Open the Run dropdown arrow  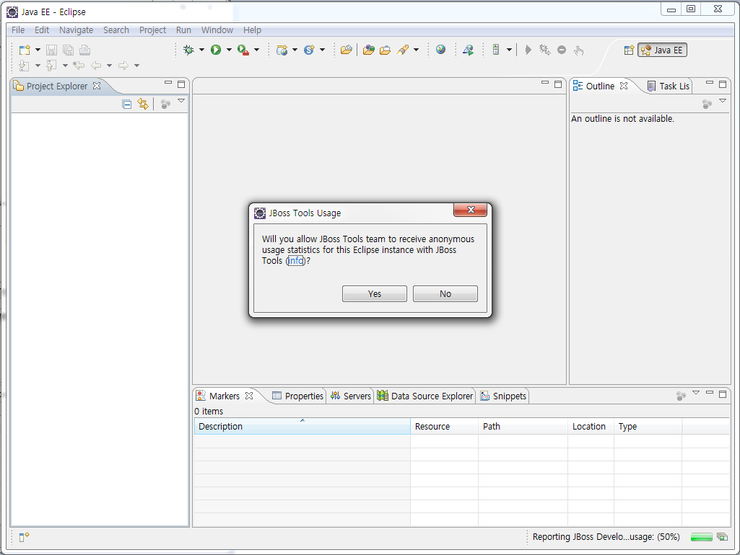[229, 50]
